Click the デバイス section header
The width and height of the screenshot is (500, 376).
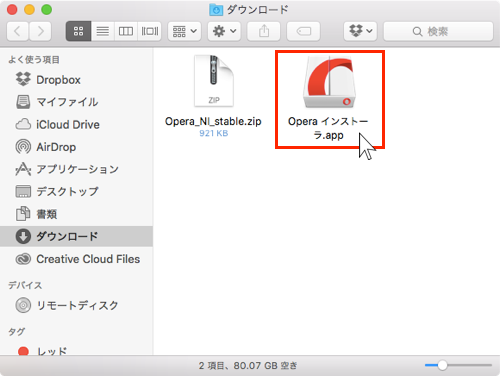click(x=25, y=285)
